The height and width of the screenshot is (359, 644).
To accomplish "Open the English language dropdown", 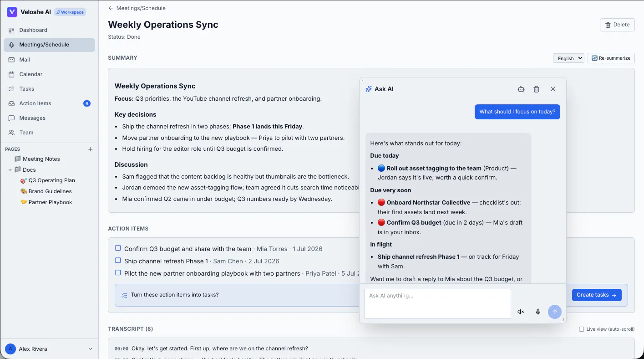I will coord(568,58).
